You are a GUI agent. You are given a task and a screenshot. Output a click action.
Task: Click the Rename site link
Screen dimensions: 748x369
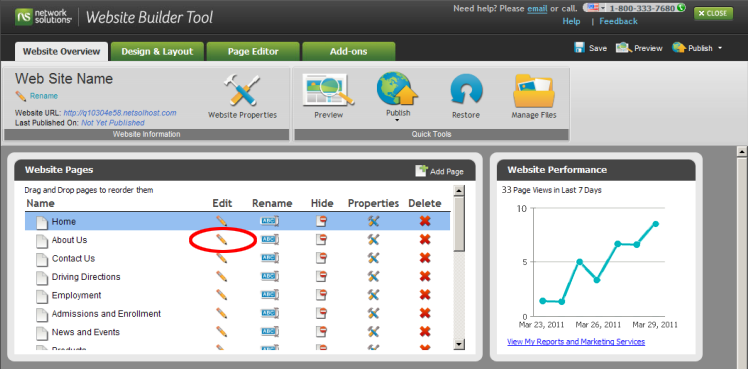click(x=44, y=96)
